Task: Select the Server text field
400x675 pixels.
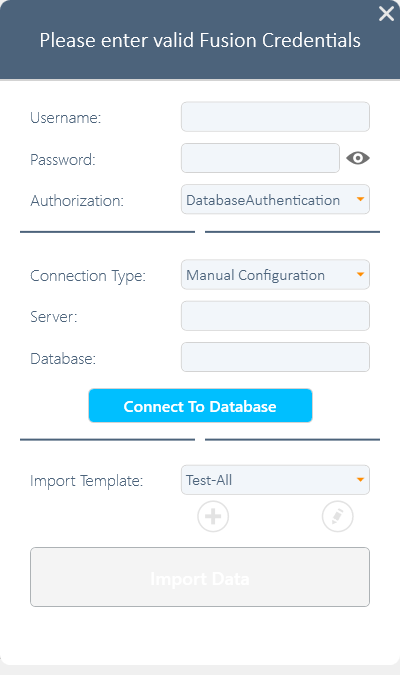Action: (x=275, y=316)
